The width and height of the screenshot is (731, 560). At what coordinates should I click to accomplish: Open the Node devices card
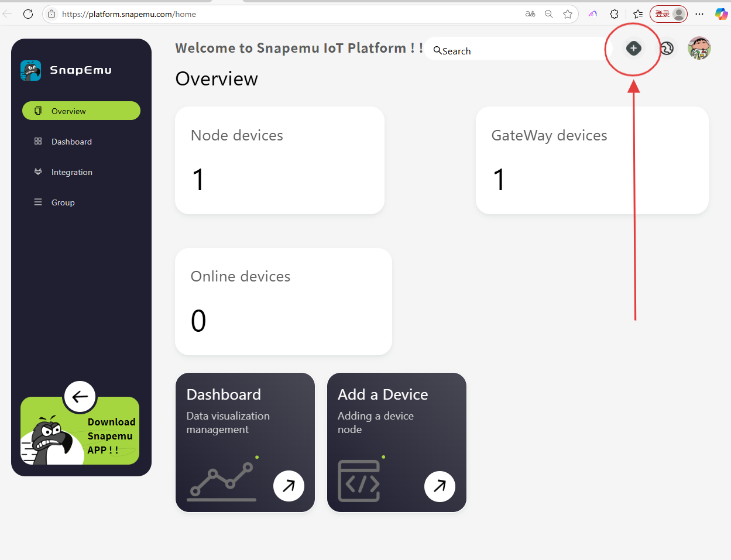pos(280,160)
